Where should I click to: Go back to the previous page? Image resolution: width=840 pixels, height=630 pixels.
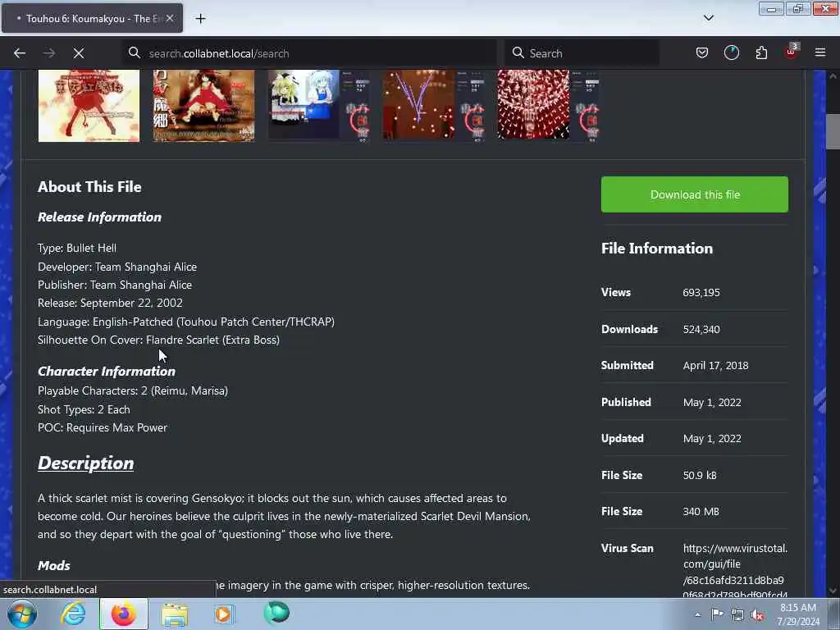pos(20,53)
